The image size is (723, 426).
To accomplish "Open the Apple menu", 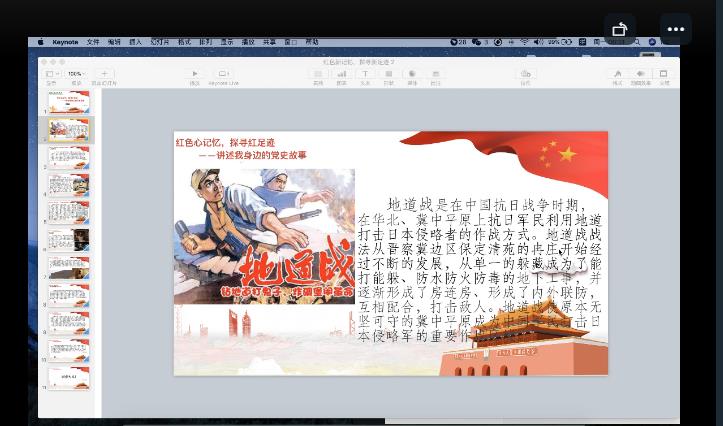I will coord(41,42).
